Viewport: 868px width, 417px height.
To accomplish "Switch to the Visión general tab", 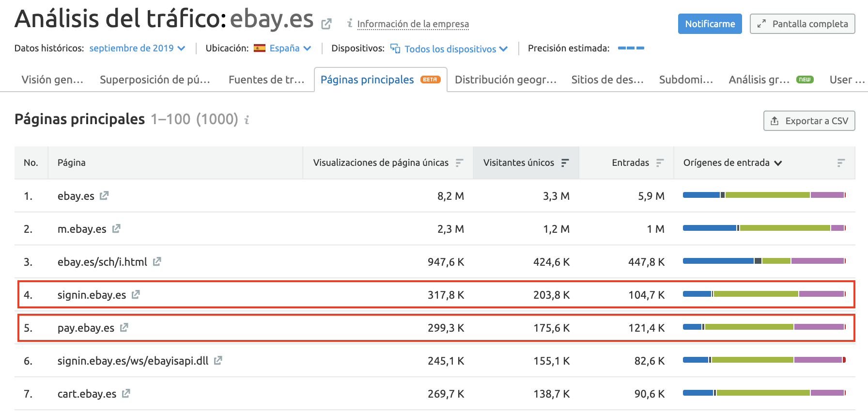I will coord(52,80).
